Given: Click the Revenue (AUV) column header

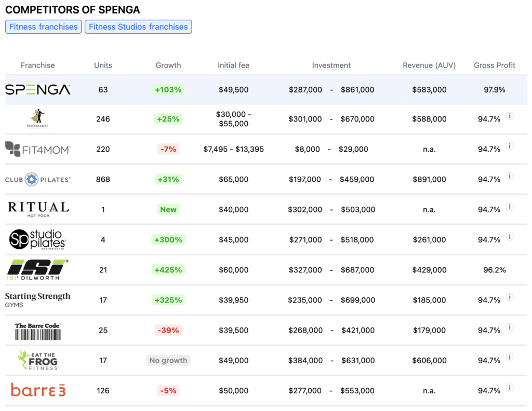Looking at the screenshot, I should click(429, 65).
